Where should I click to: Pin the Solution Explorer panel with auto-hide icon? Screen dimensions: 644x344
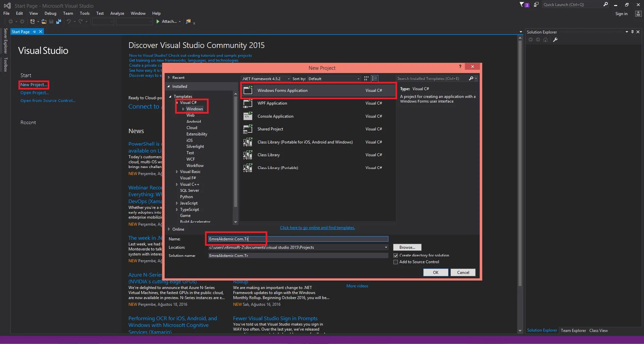[x=632, y=32]
